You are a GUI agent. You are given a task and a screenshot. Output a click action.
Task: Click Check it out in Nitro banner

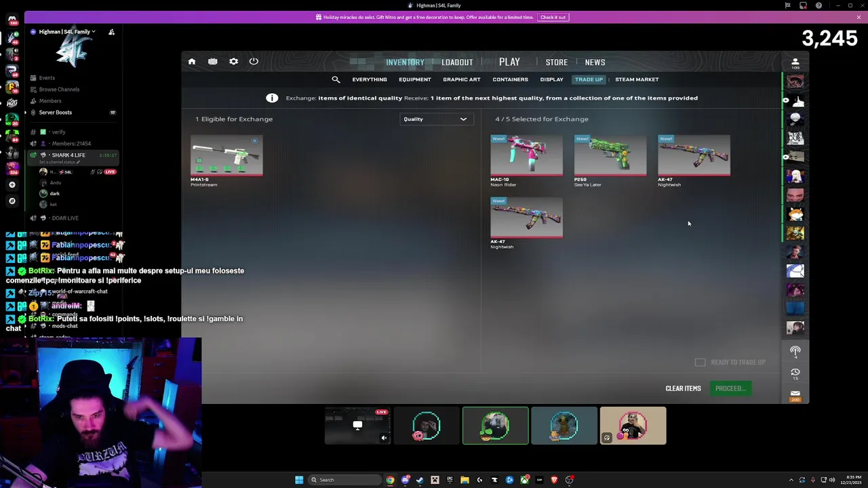(x=553, y=17)
